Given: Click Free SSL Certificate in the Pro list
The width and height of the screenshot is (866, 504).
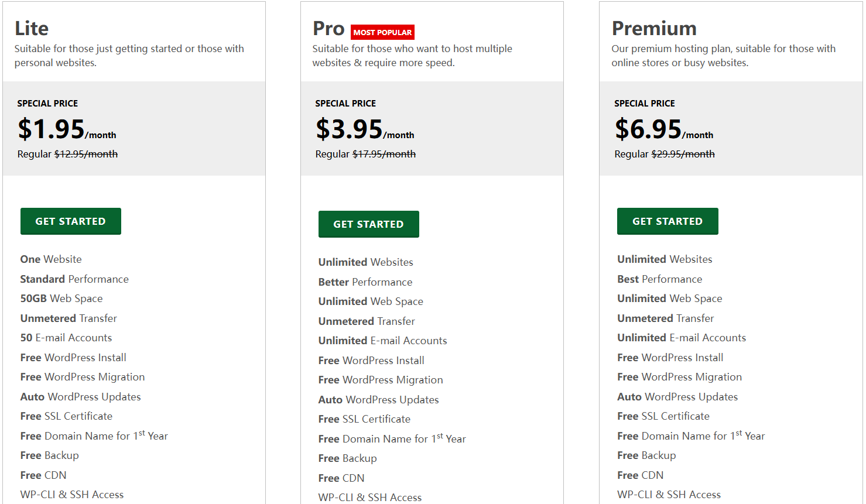Looking at the screenshot, I should (364, 419).
